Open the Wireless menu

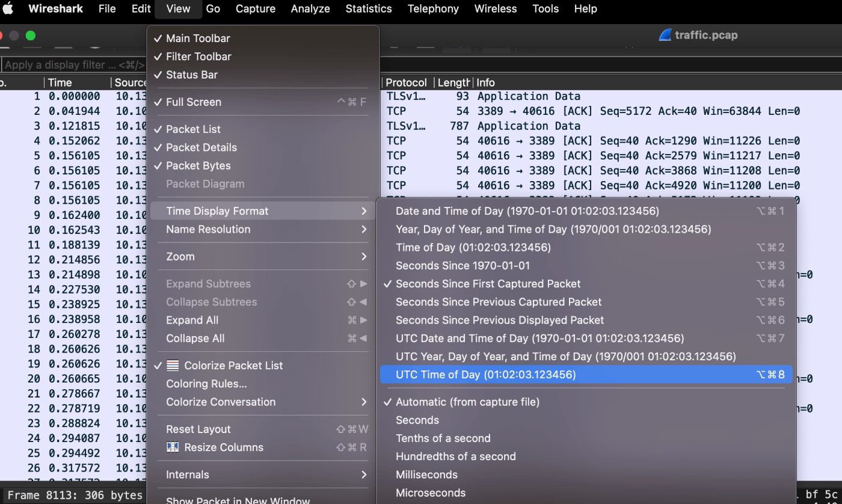[496, 8]
